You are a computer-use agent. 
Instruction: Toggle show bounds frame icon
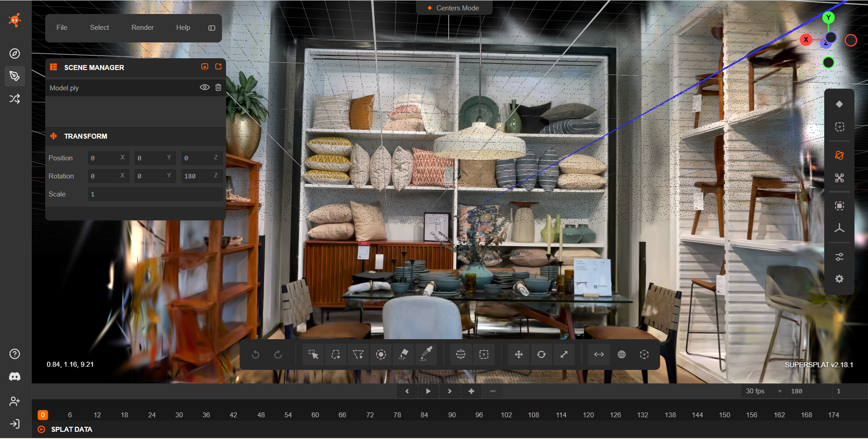840,206
